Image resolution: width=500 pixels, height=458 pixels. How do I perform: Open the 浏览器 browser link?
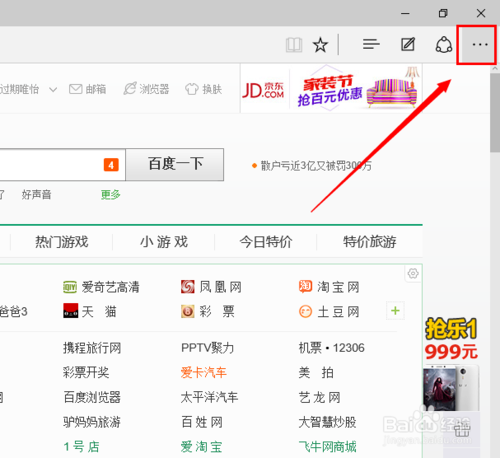pyautogui.click(x=146, y=89)
